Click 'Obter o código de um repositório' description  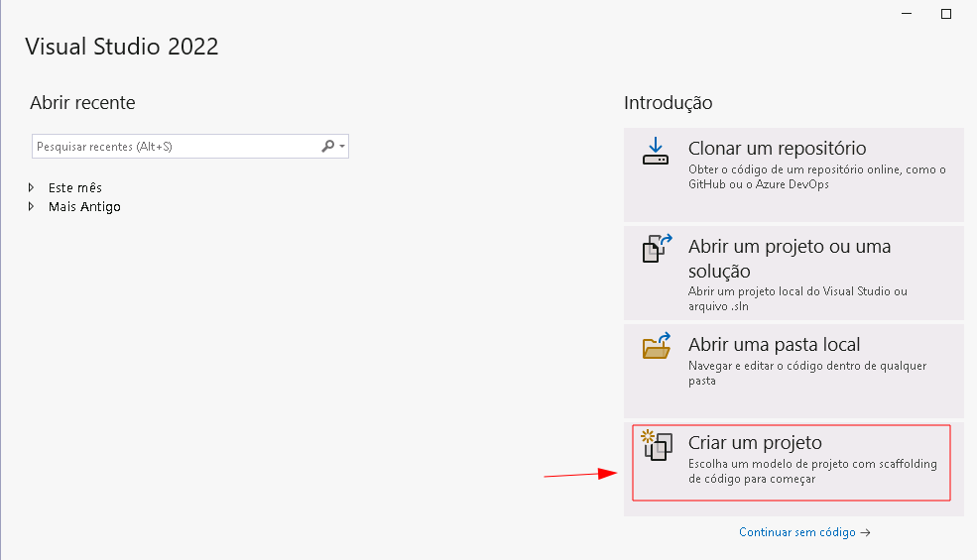(817, 176)
